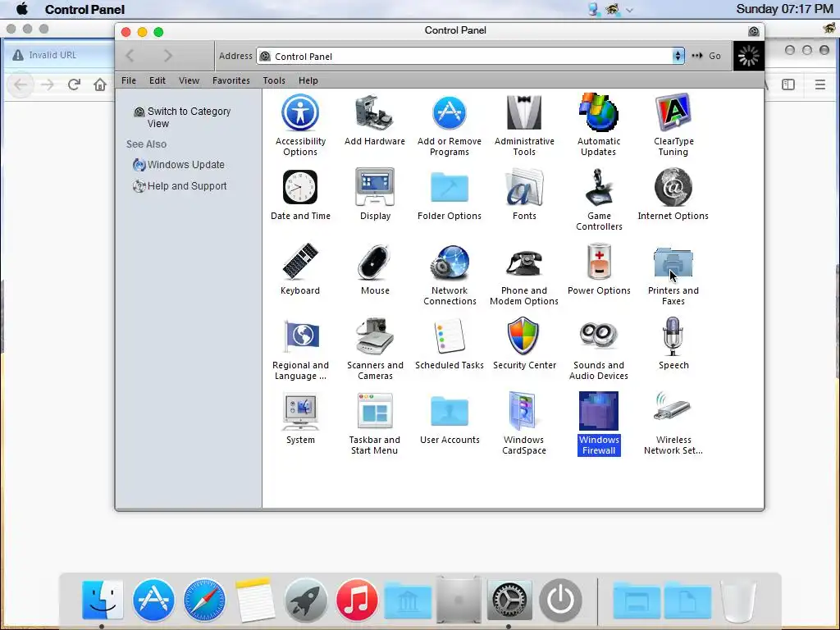Open Sounds and Audio Devices
Viewport: 840px width, 630px height.
[598, 336]
